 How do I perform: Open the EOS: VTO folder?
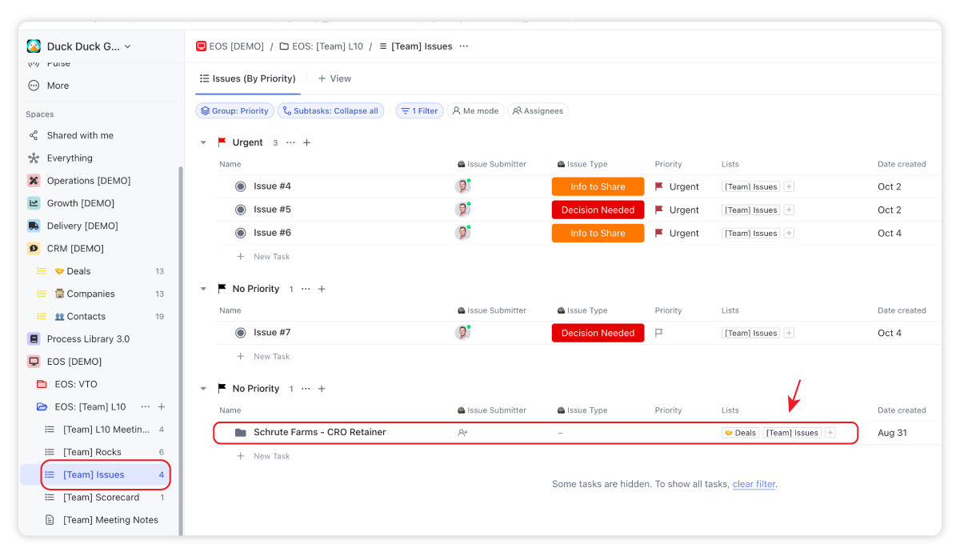pos(76,384)
